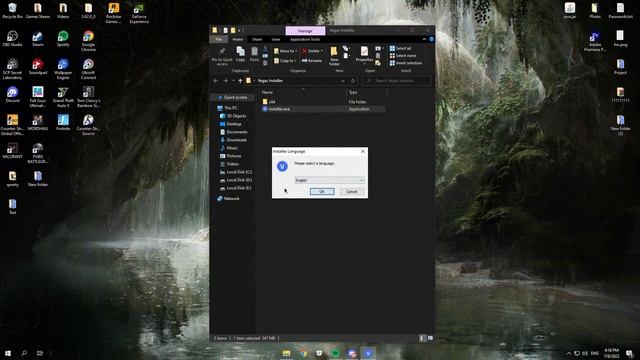The image size is (640, 360).
Task: Click OK in the Installer Language dialog
Action: [322, 191]
